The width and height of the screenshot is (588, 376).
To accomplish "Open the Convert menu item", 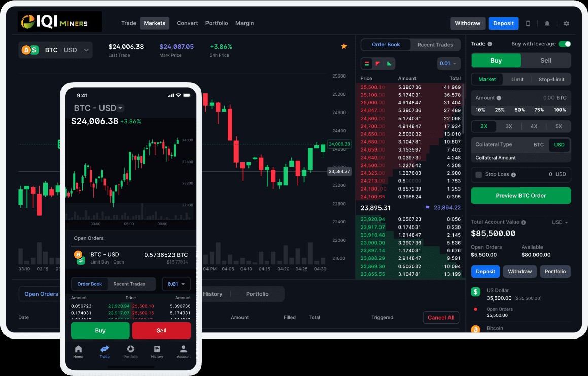I will (x=187, y=23).
